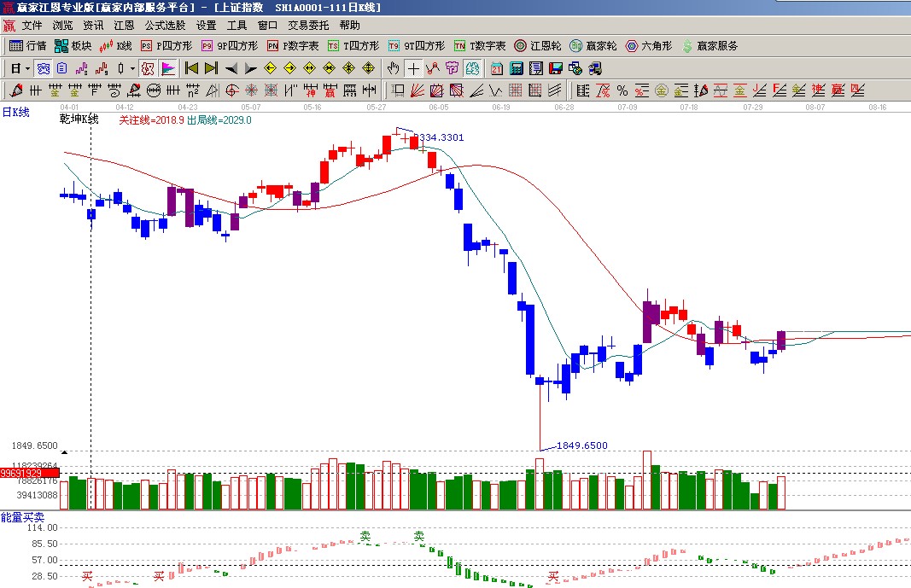The width and height of the screenshot is (911, 588).
Task: Click the 1849.6500 low price label
Action: point(581,445)
